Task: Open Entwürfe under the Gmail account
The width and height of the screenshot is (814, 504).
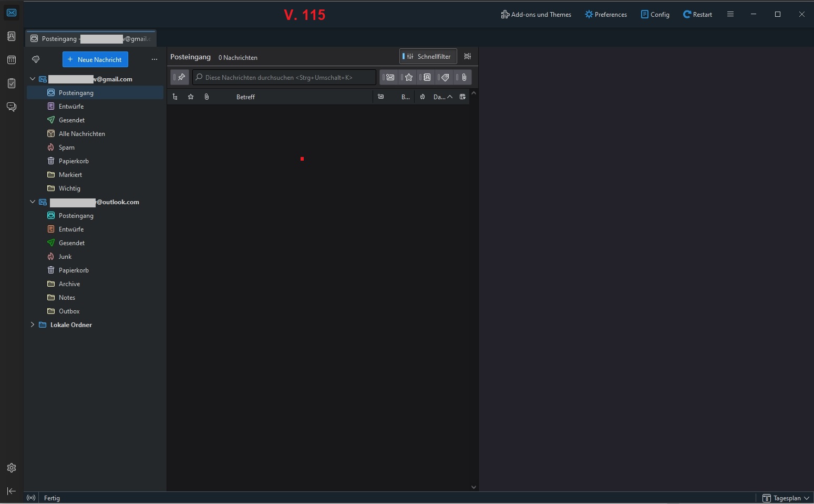Action: [95, 106]
